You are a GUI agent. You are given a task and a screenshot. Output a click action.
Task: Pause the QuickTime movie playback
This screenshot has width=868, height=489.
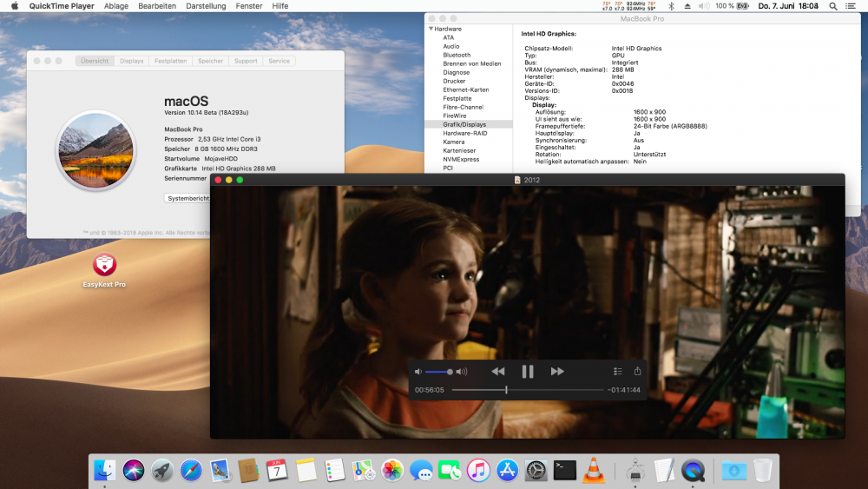528,372
